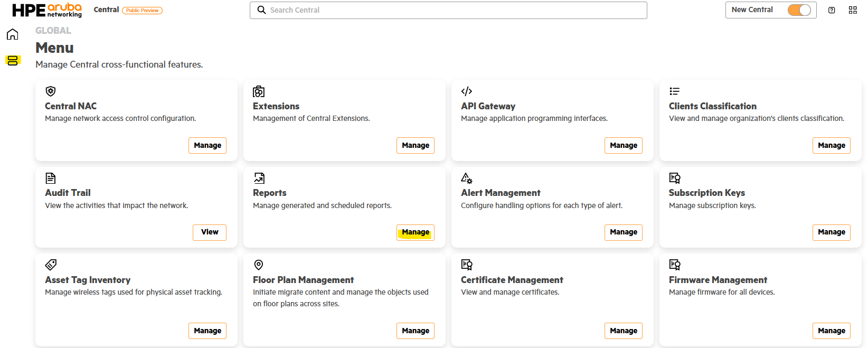Click the Public Preview badge
The height and width of the screenshot is (348, 868).
[142, 11]
